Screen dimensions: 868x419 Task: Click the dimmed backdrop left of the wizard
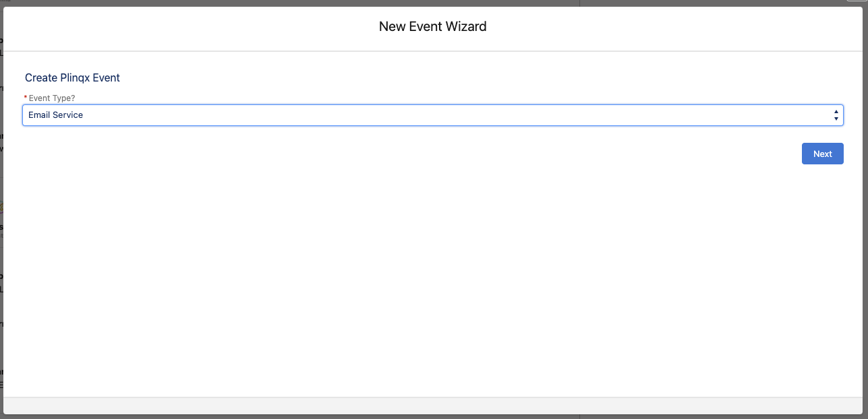(x=1, y=202)
